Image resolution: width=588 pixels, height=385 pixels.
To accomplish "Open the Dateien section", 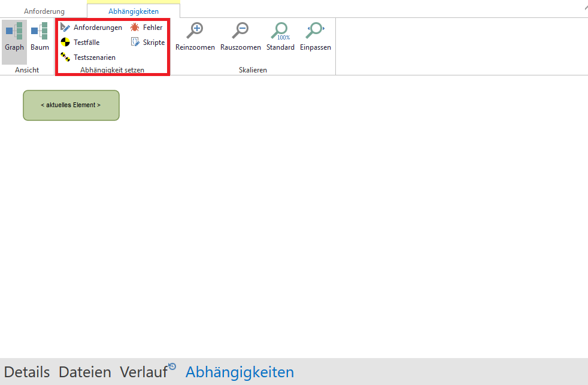I will tap(84, 372).
